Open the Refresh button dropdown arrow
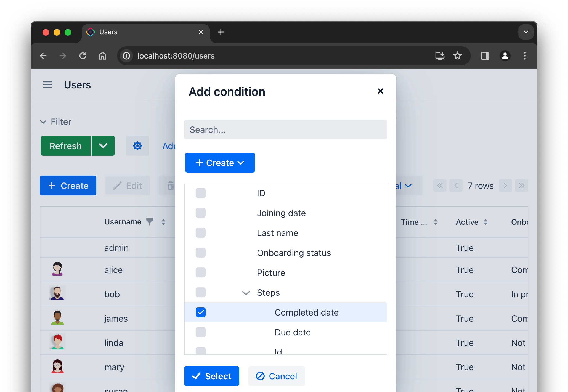The height and width of the screenshot is (392, 568). coord(103,146)
